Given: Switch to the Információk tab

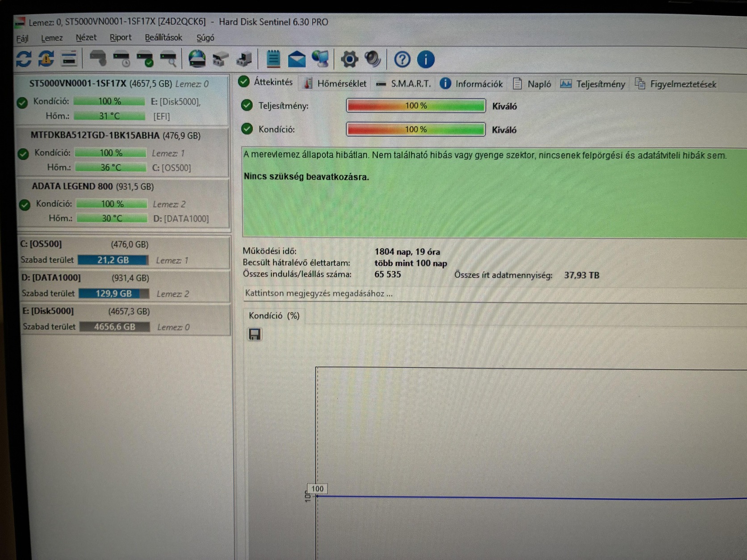Looking at the screenshot, I should click(x=471, y=84).
